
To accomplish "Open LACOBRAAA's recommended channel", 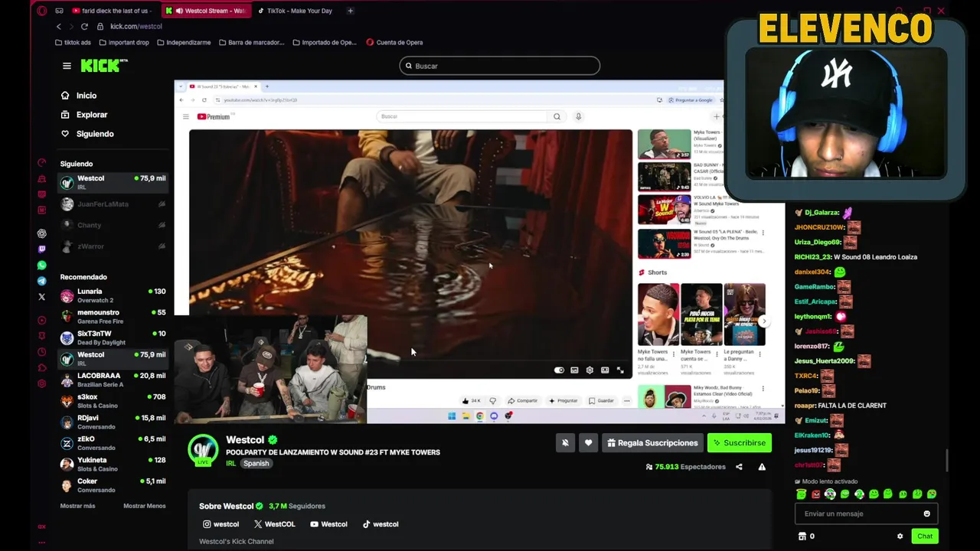I will pyautogui.click(x=113, y=380).
